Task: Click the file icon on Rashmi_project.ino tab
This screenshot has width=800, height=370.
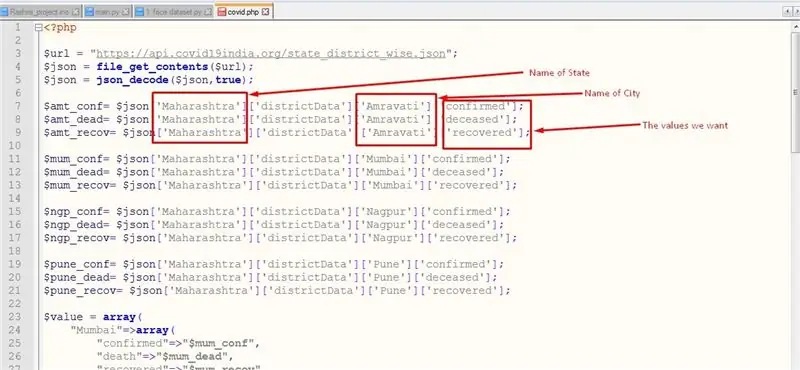Action: coord(4,12)
